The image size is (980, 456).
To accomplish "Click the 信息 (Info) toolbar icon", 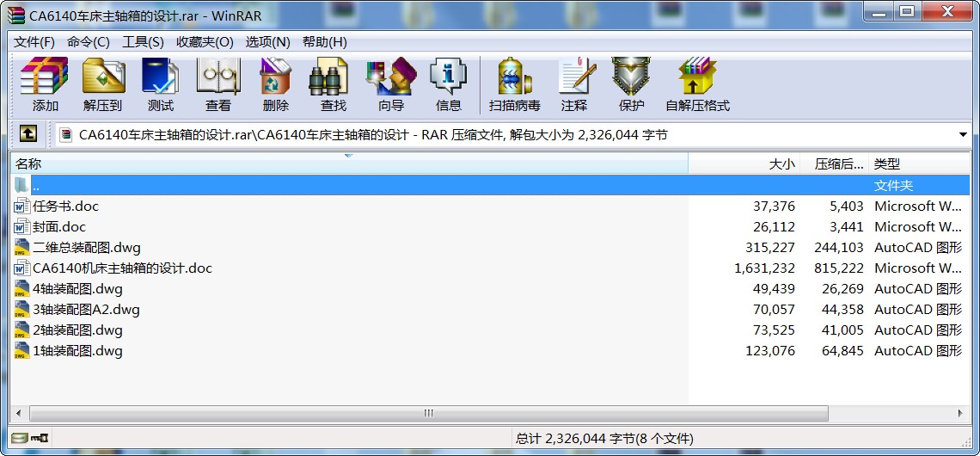I will (448, 76).
